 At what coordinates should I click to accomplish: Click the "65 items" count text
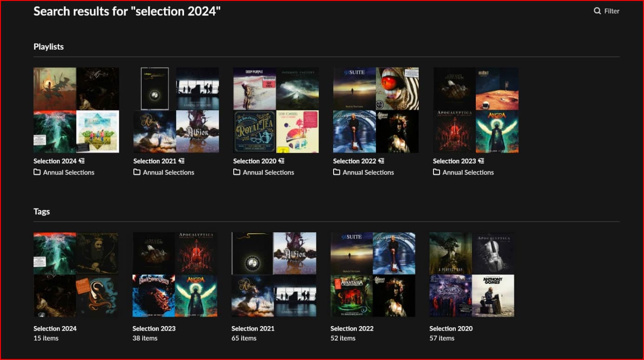244,338
